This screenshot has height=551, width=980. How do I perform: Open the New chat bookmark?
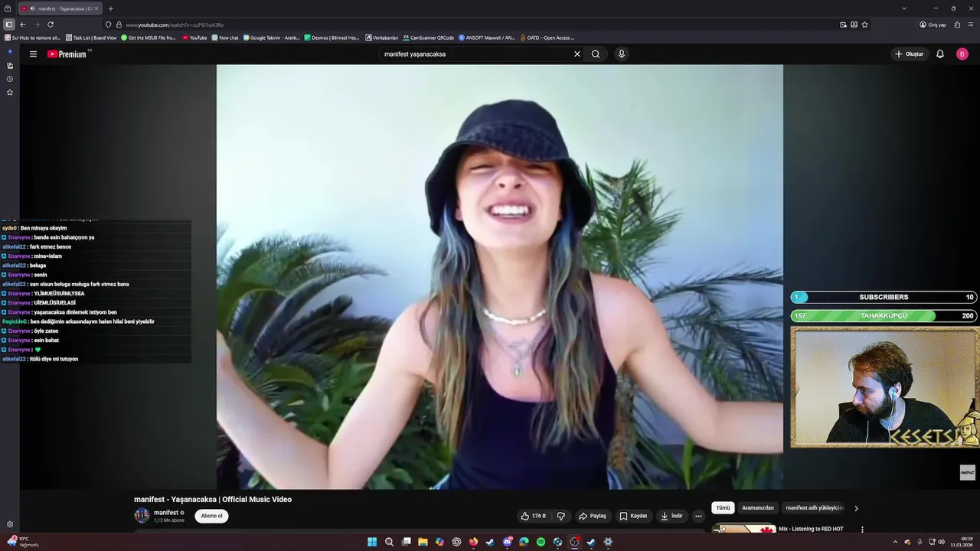[x=225, y=37]
